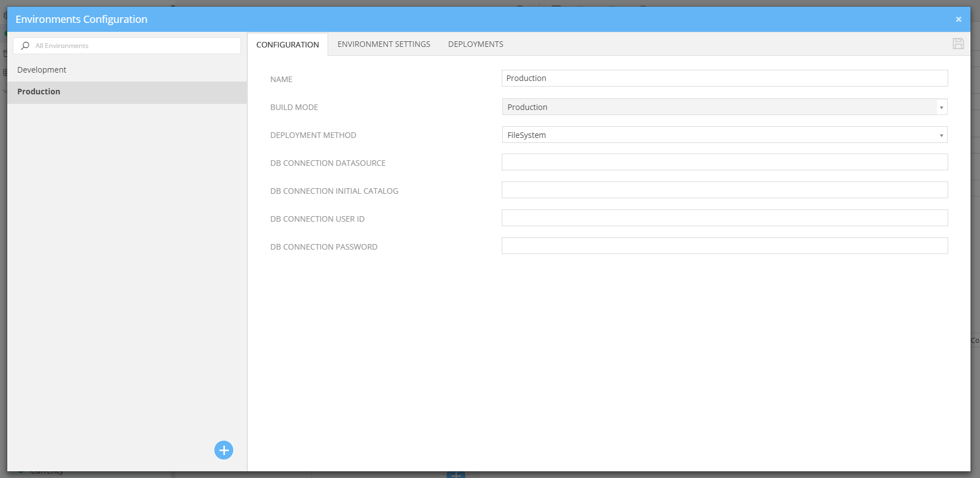Close the Environments Configuration dialog
Screen dimensions: 980x478
point(958,20)
